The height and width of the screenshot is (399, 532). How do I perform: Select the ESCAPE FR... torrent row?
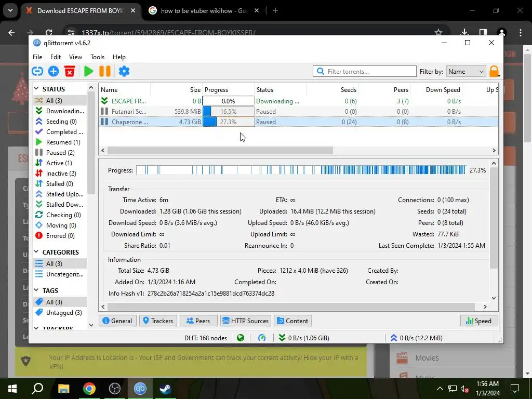tap(298, 101)
